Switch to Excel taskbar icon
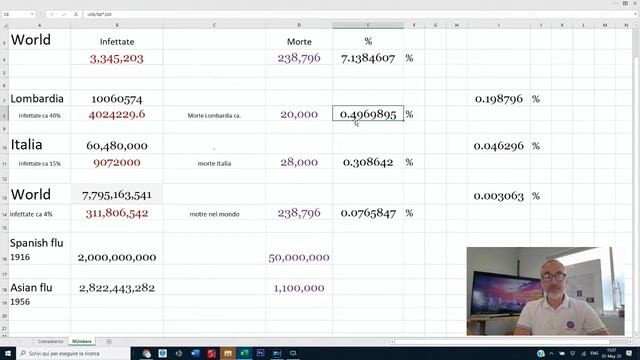640x360 pixels. pyautogui.click(x=244, y=353)
